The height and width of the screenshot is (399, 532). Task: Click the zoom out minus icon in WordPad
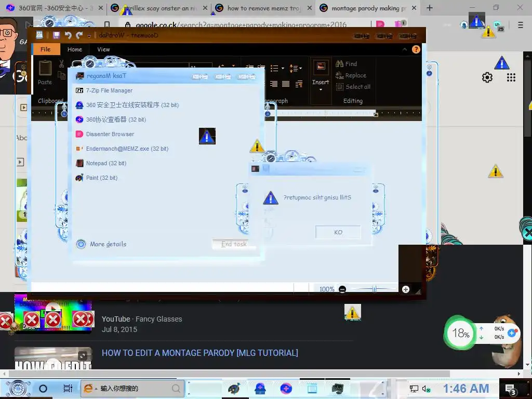342,289
